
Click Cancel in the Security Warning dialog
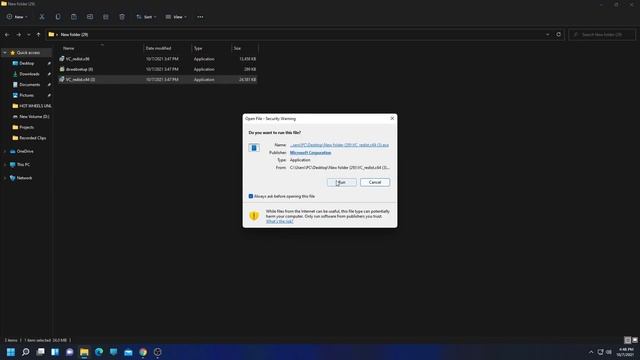click(x=375, y=182)
